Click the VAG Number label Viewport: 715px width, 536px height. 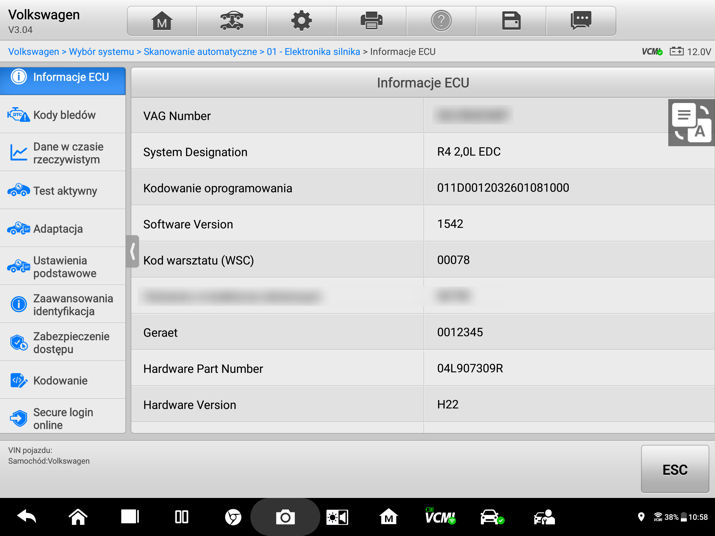(x=177, y=116)
